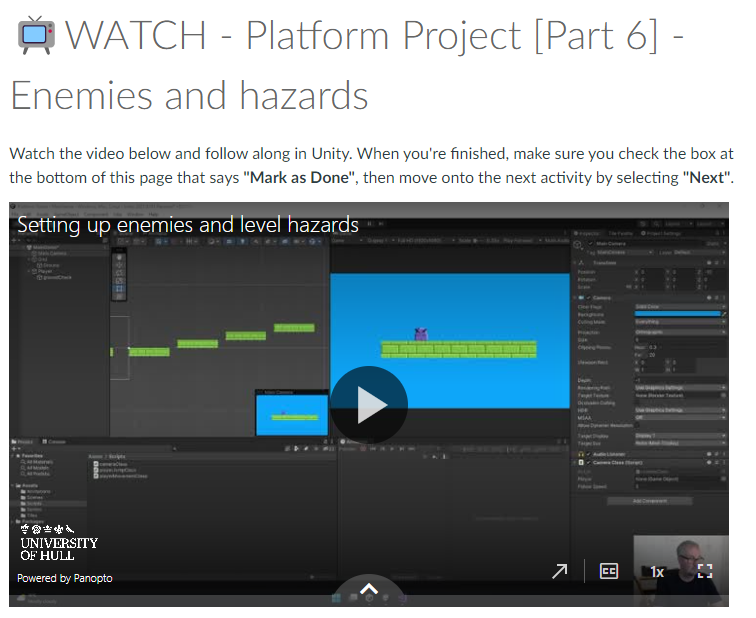Click the Camera component icon in Inspector
The height and width of the screenshot is (618, 756).
pyautogui.click(x=581, y=298)
